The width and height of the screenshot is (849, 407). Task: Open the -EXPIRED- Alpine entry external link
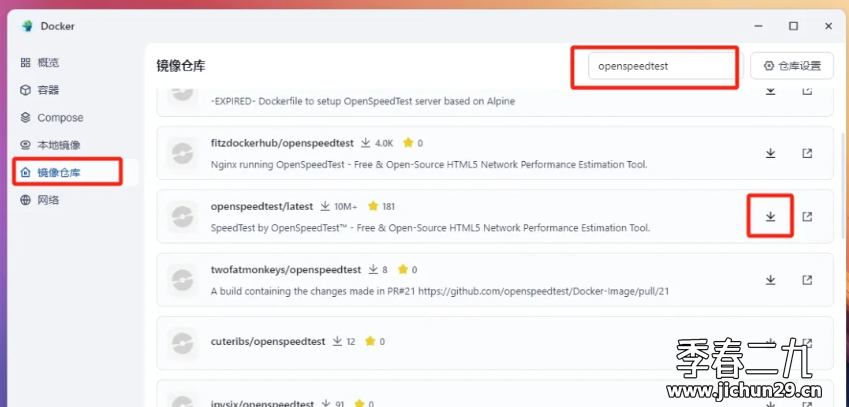click(807, 90)
